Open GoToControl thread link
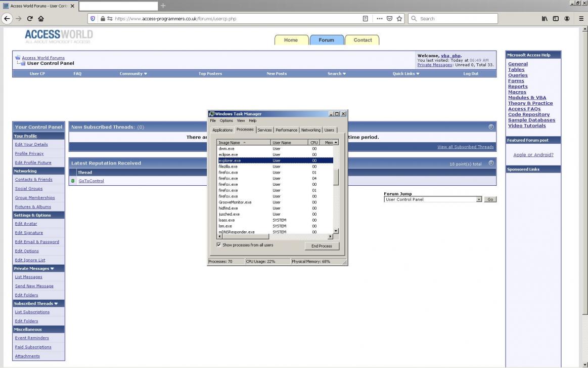588x368 pixels. [x=91, y=181]
